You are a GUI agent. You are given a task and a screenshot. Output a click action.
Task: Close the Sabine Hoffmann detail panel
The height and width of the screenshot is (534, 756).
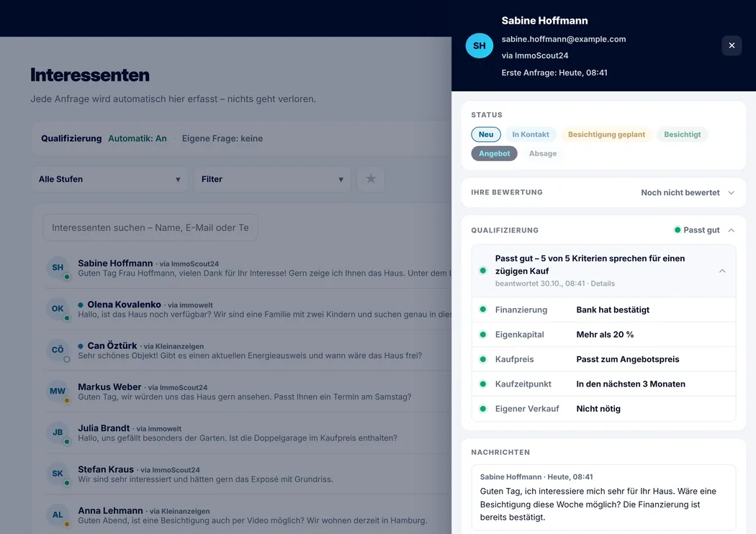click(732, 45)
